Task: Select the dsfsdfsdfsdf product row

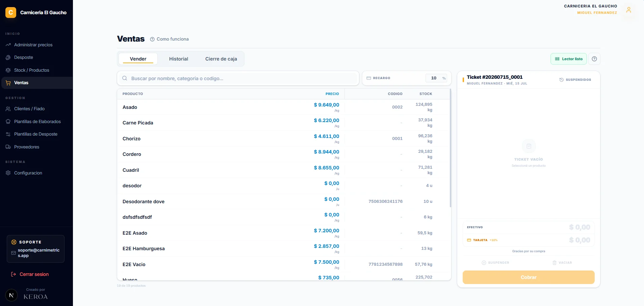Action: tap(283, 217)
